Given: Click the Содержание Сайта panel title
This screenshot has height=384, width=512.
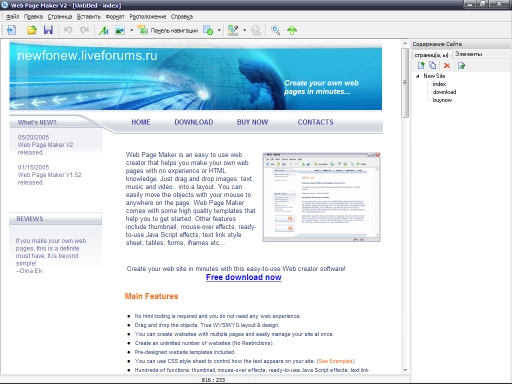Looking at the screenshot, I should click(x=437, y=44).
